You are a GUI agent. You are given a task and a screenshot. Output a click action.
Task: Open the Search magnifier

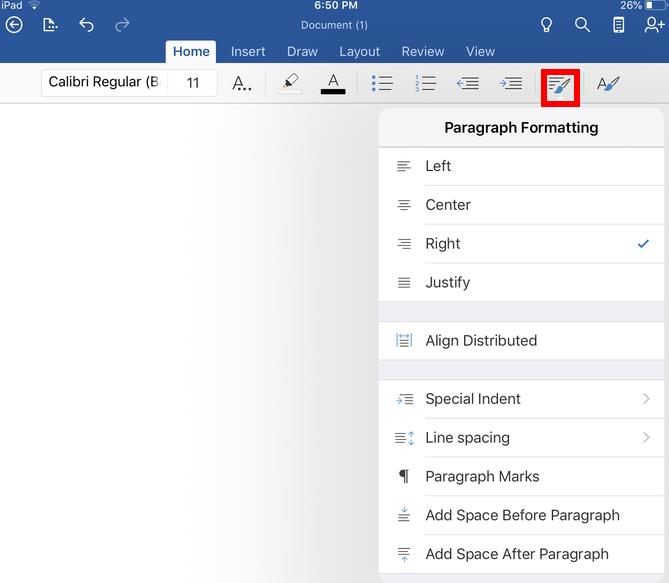click(582, 25)
